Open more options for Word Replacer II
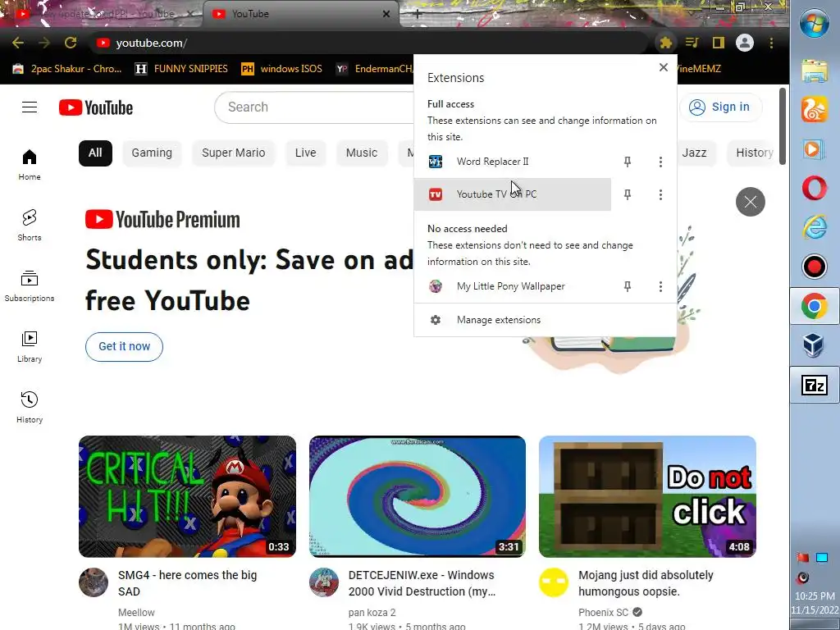840x630 pixels. click(x=660, y=162)
